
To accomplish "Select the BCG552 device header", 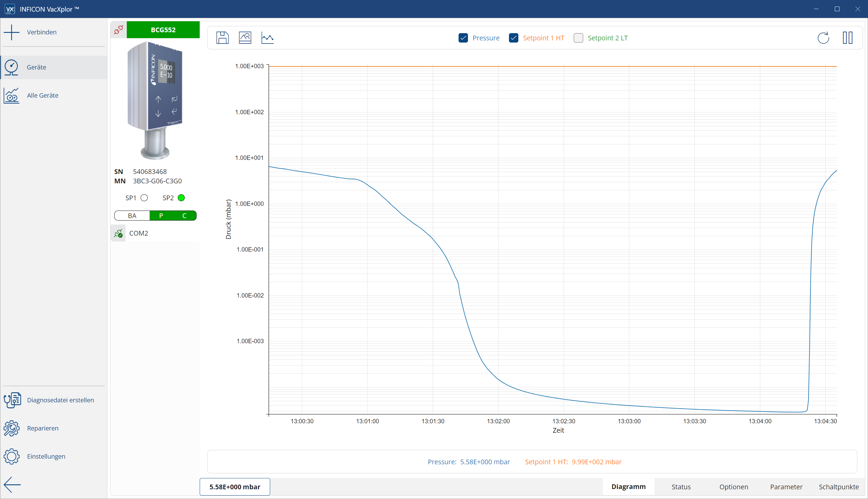I will [x=163, y=30].
